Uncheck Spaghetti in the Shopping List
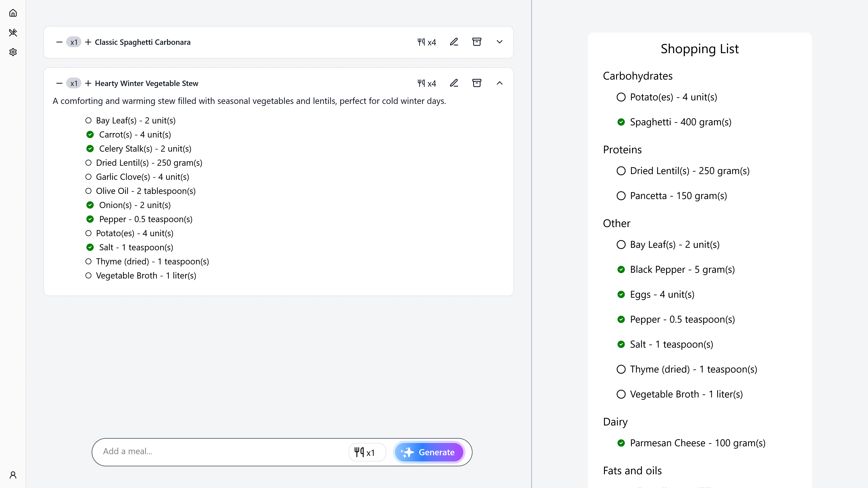This screenshot has height=488, width=868. [621, 122]
